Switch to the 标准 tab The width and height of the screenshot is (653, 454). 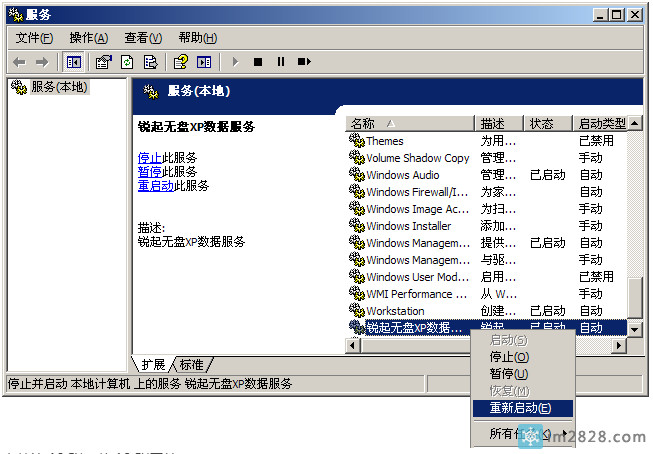click(x=191, y=365)
